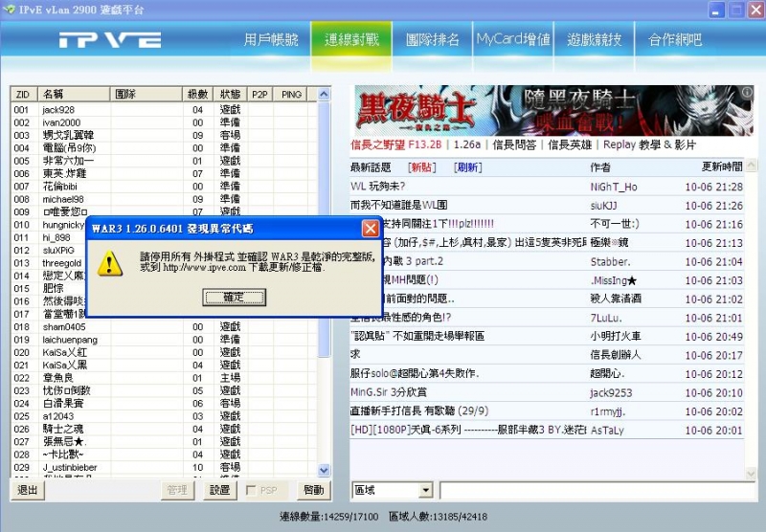
Task: Go to the 遊戲競技 tab
Action: (594, 39)
